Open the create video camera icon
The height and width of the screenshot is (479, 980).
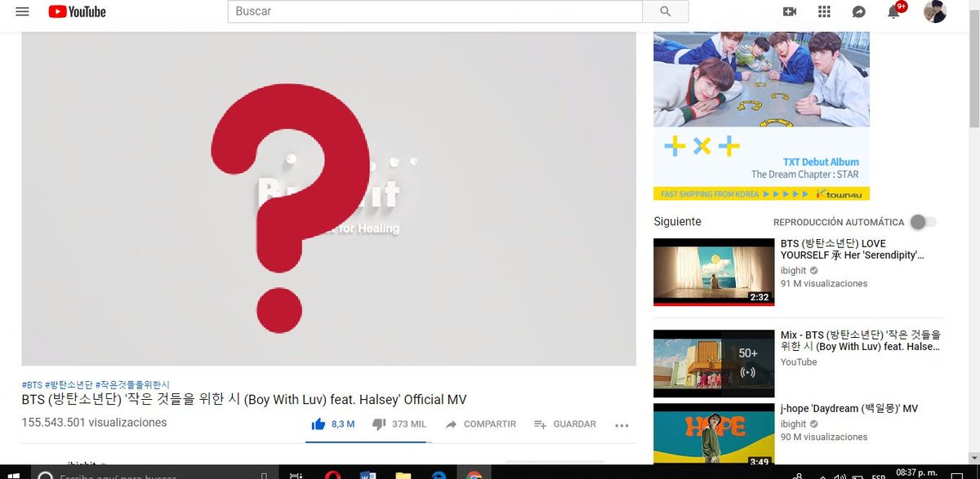point(789,11)
